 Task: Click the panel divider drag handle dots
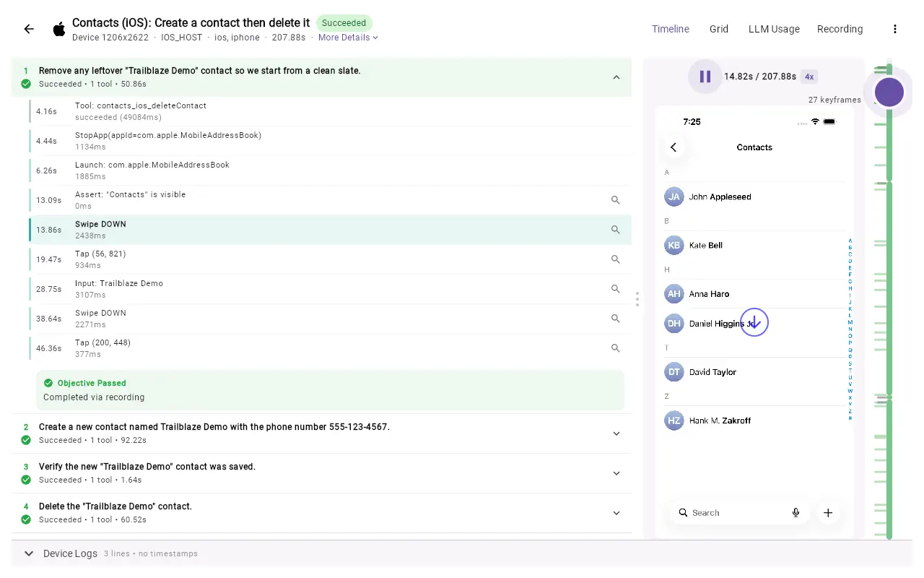pos(637,299)
